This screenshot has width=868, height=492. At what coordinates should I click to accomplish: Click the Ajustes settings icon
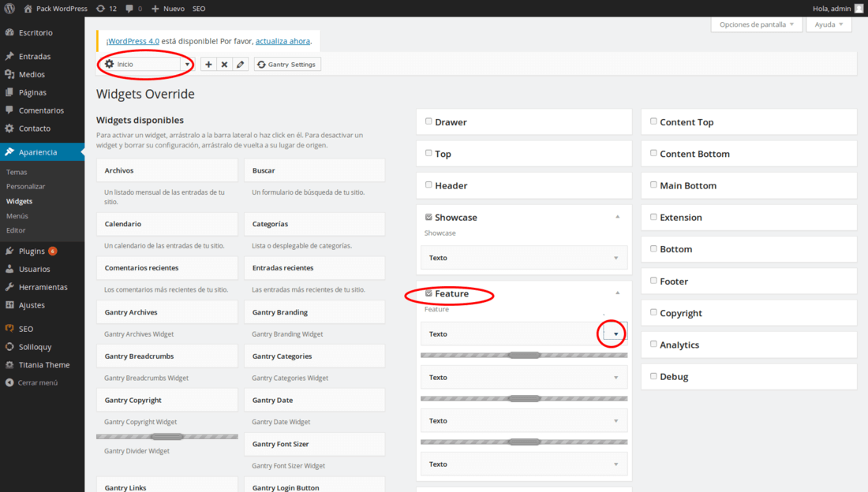point(9,305)
